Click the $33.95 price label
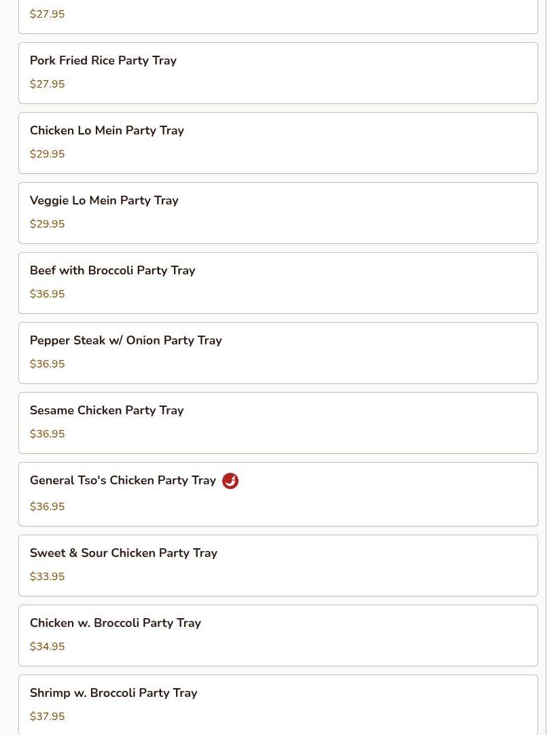 [48, 577]
